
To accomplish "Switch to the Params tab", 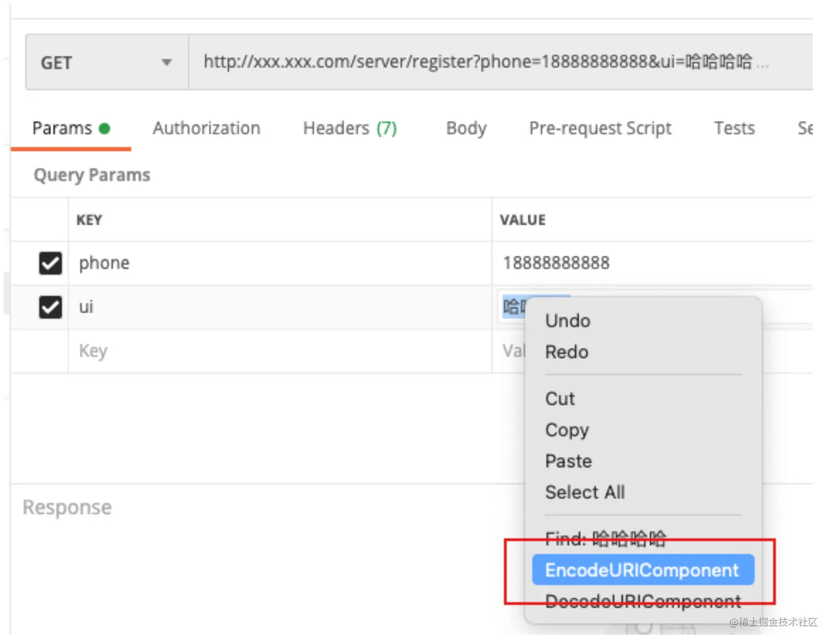I will [71, 128].
